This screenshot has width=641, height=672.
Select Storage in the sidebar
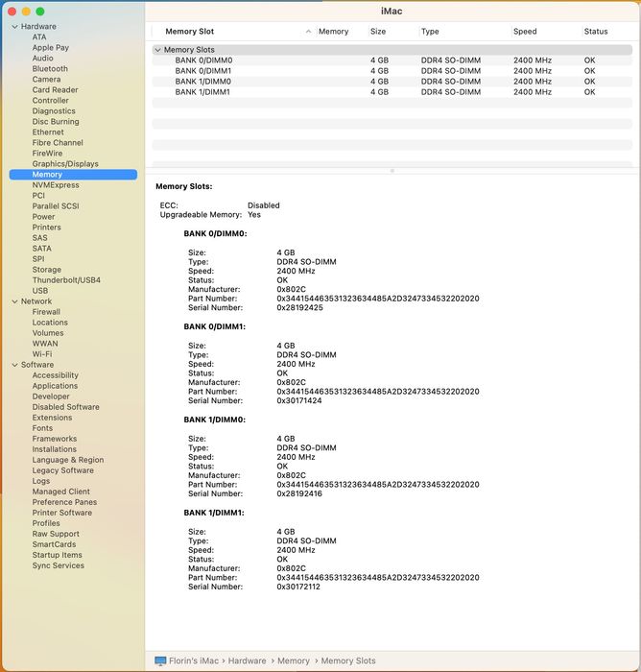(x=47, y=270)
